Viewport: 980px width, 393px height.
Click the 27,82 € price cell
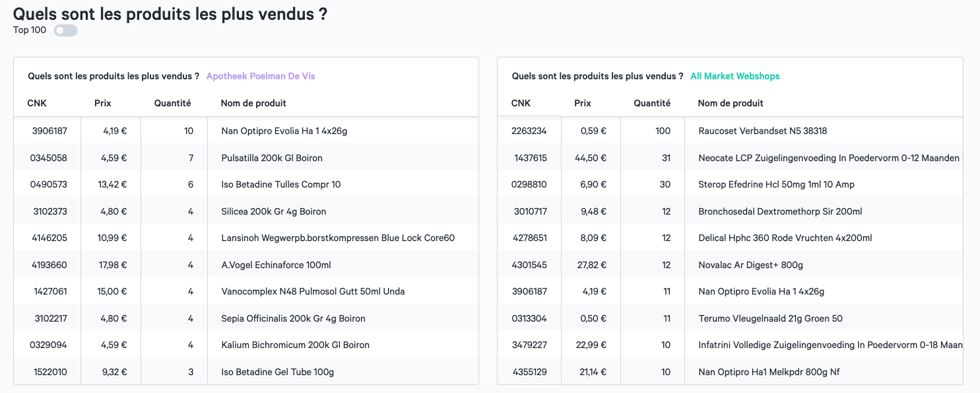coord(592,265)
